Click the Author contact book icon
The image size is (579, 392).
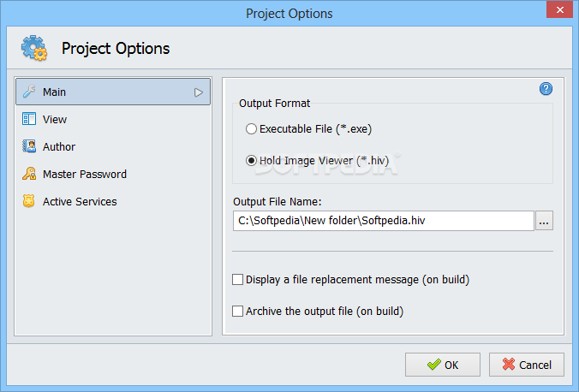click(x=29, y=146)
